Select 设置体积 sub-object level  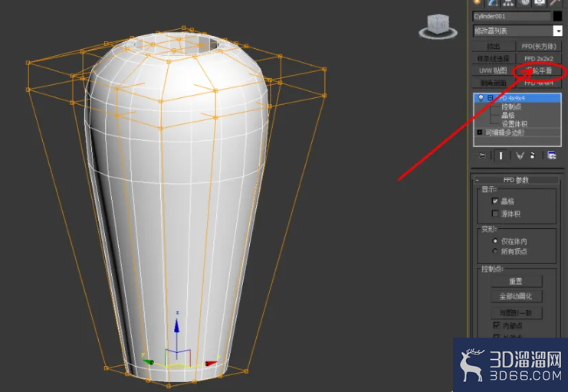(x=514, y=124)
